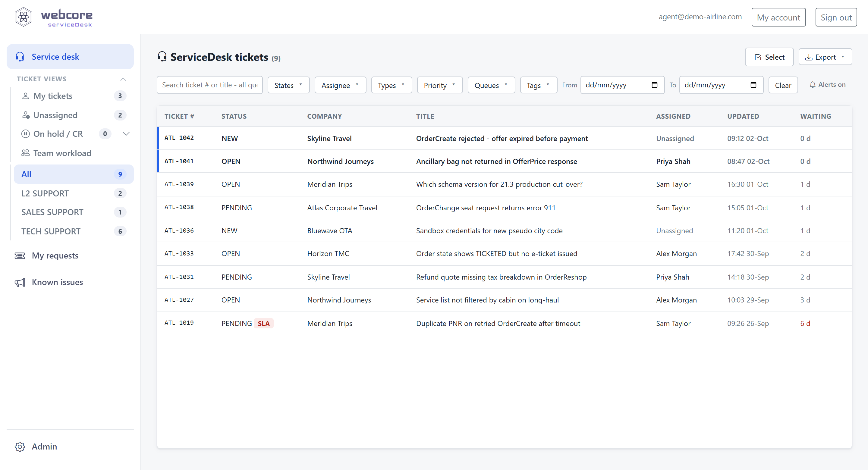Click the From date input field

[x=622, y=85]
